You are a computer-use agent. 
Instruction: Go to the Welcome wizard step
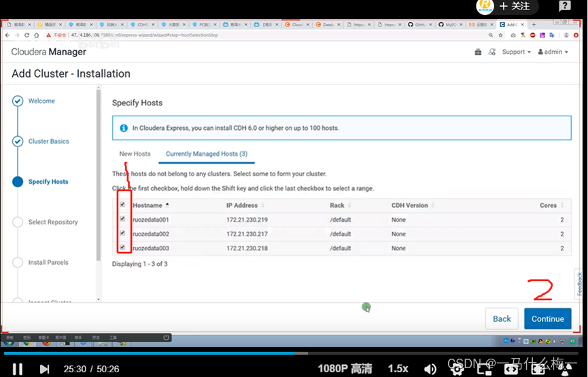coord(41,101)
